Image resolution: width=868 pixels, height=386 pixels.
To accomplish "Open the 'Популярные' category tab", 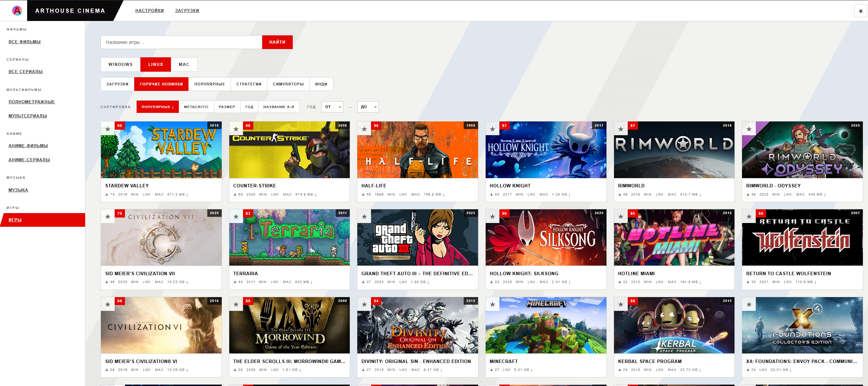I will coord(210,84).
